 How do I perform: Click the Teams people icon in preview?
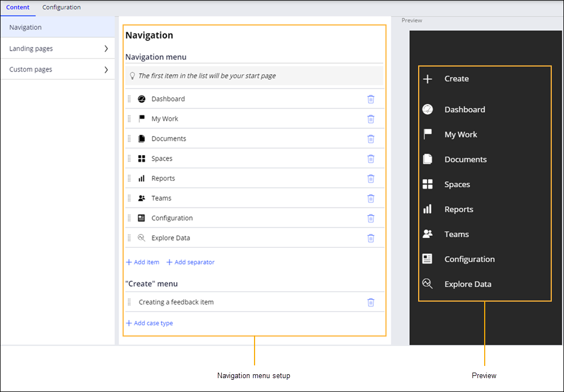tap(427, 234)
